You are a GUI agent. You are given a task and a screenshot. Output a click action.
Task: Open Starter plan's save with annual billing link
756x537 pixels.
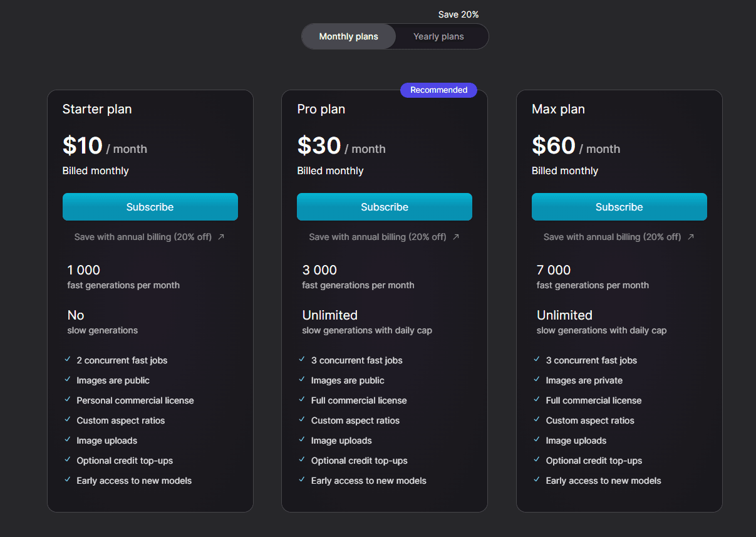(x=143, y=237)
